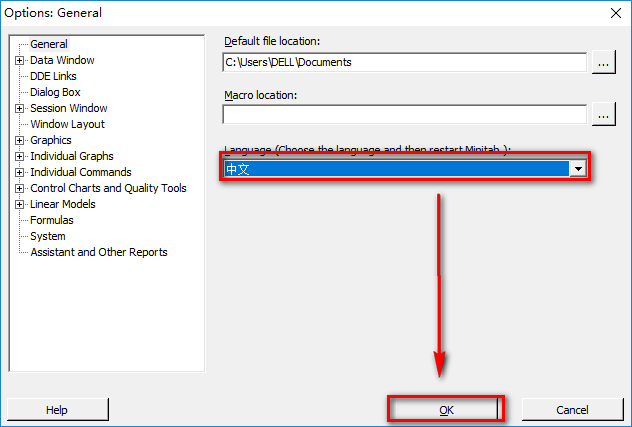Expand the Data Window tree node

click(19, 60)
